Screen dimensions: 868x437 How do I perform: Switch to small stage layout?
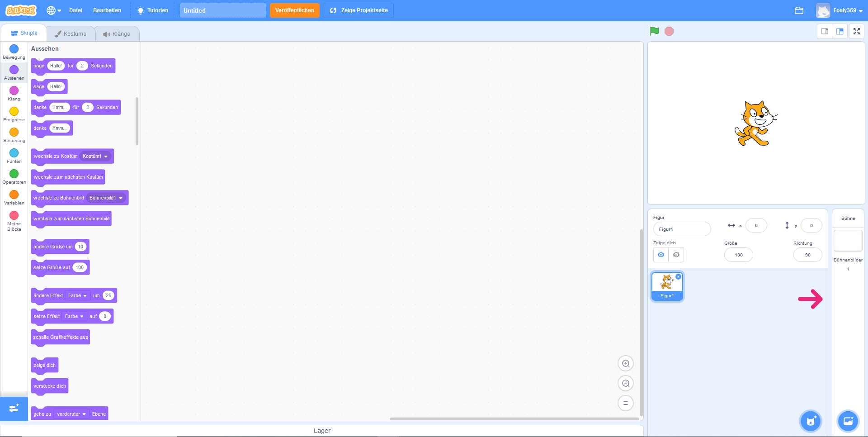coord(825,31)
